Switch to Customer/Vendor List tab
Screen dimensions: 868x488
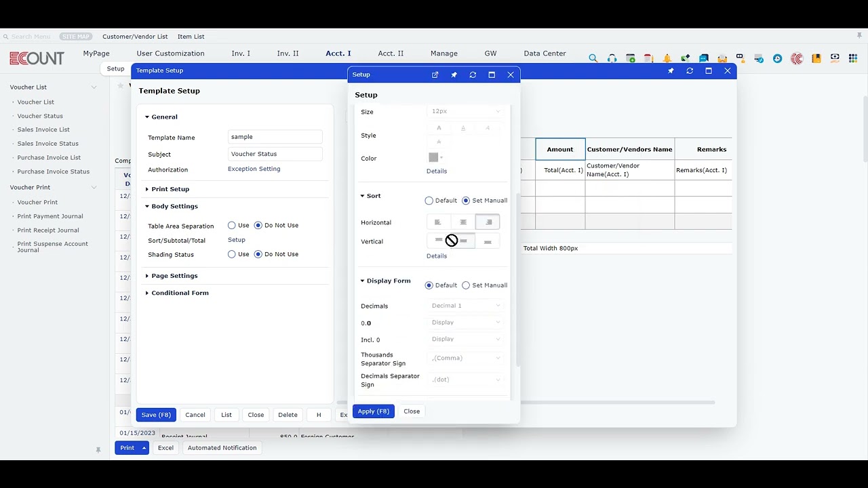(x=135, y=37)
